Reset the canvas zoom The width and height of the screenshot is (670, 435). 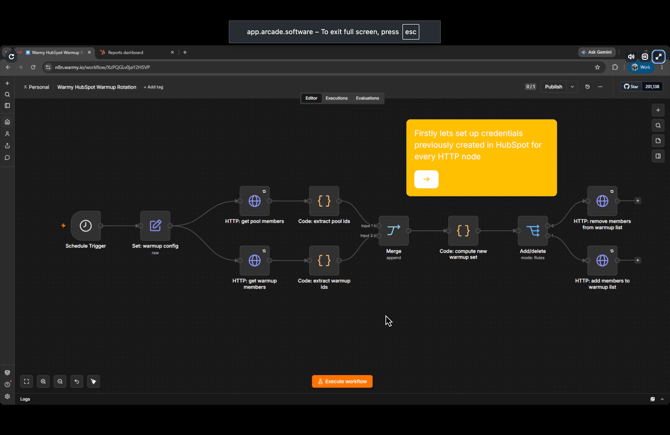pos(77,382)
